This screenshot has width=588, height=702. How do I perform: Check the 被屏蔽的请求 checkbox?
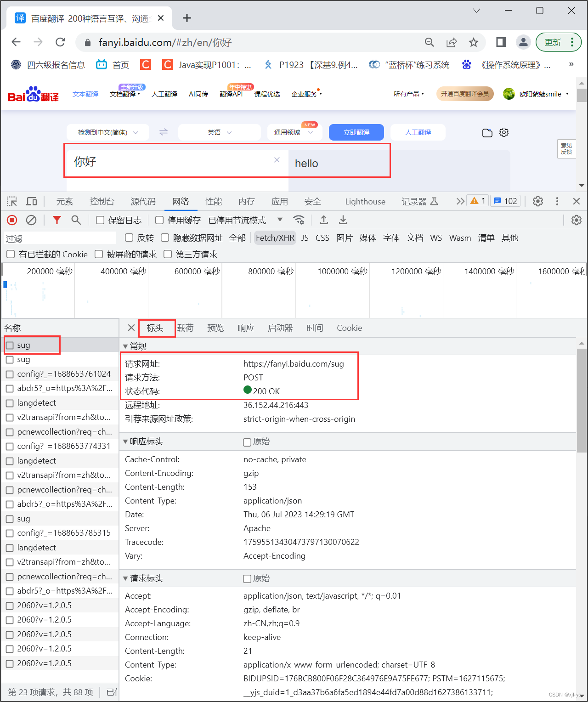99,254
